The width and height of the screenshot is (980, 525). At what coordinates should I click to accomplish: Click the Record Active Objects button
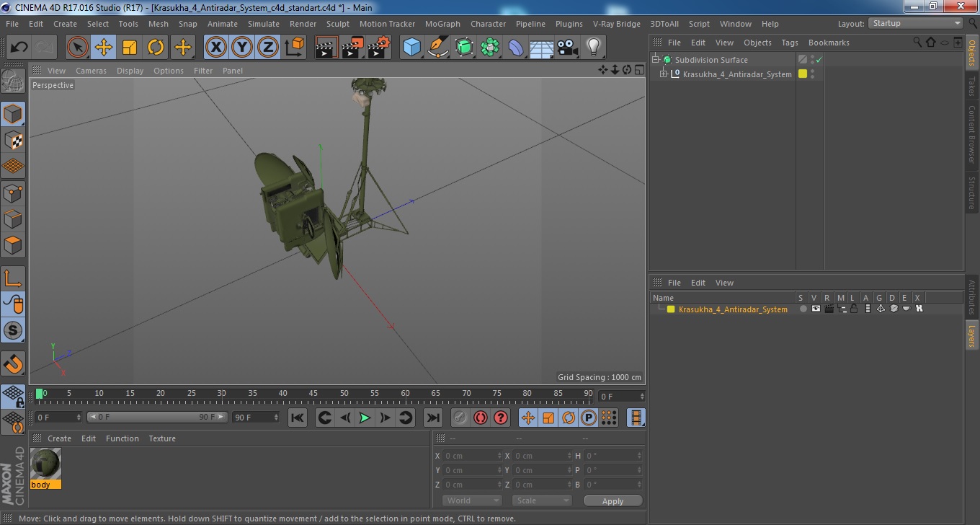point(460,418)
